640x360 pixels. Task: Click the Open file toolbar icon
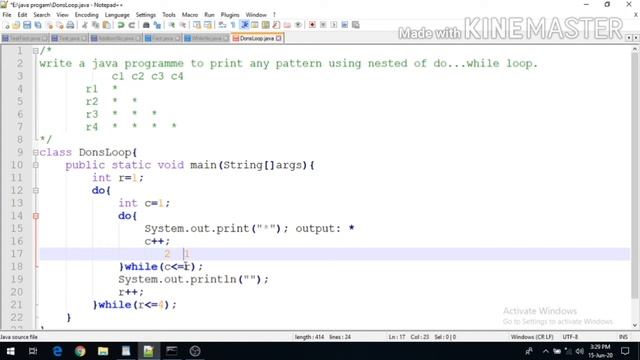click(16, 25)
